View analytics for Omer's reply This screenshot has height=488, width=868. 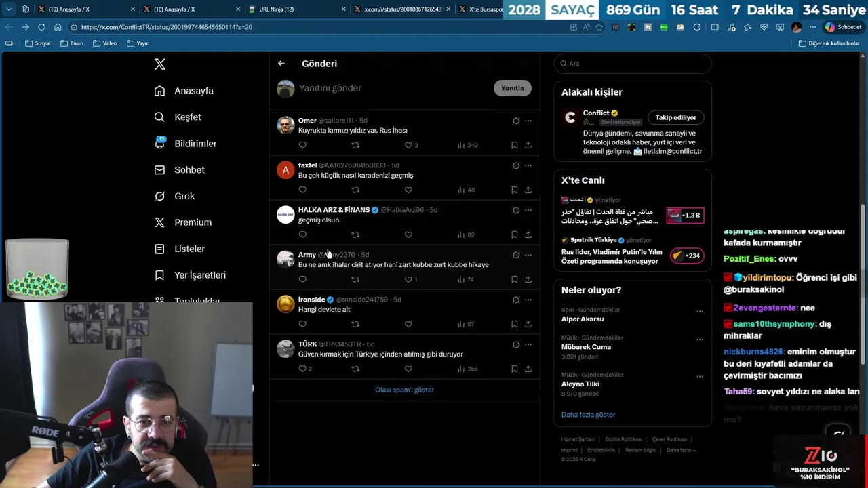point(468,145)
